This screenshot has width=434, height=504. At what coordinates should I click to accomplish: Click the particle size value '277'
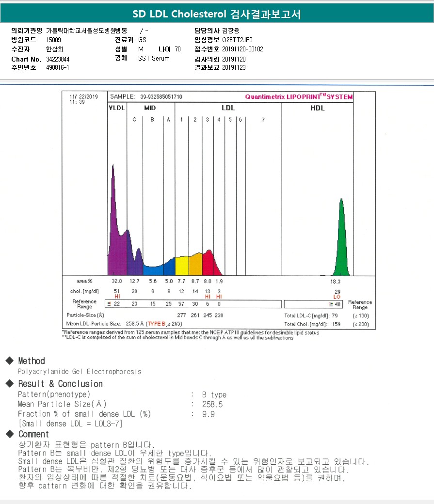tap(181, 315)
